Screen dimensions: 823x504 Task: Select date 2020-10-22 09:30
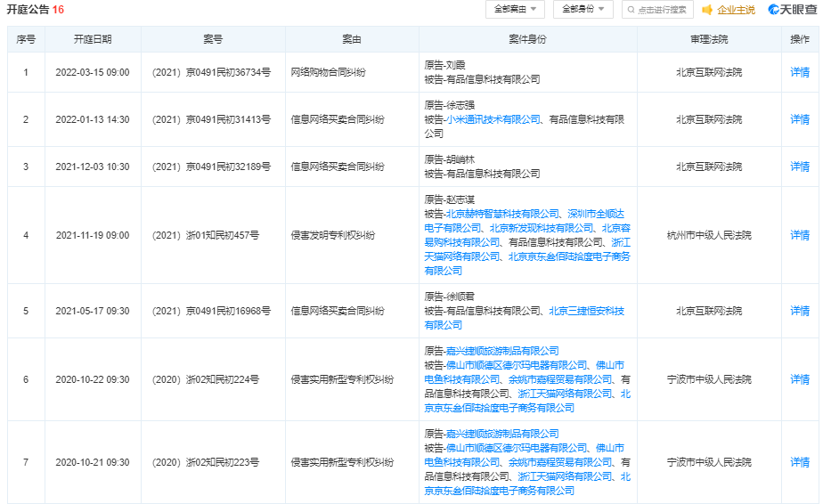click(93, 379)
